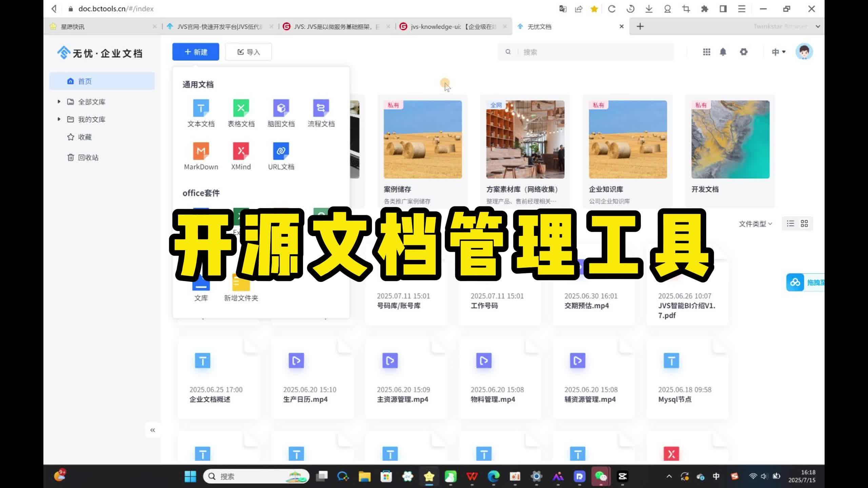The height and width of the screenshot is (488, 868).
Task: Expand the 我的文库 tree node
Action: [59, 119]
